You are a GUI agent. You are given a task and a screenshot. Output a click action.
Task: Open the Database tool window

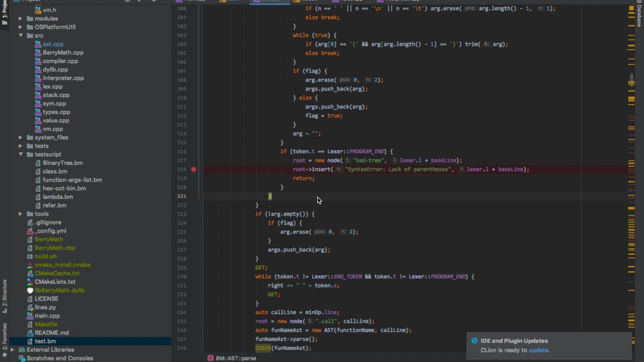639,15
